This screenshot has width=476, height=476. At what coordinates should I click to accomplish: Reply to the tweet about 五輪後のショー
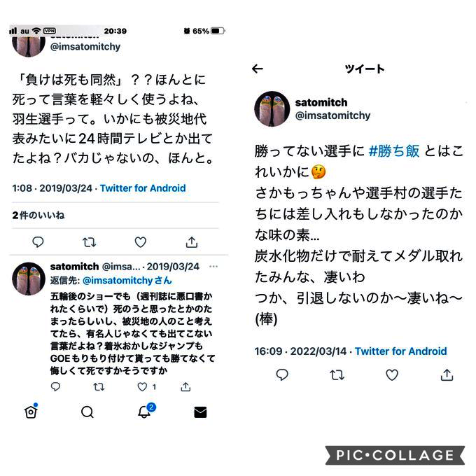(55, 386)
